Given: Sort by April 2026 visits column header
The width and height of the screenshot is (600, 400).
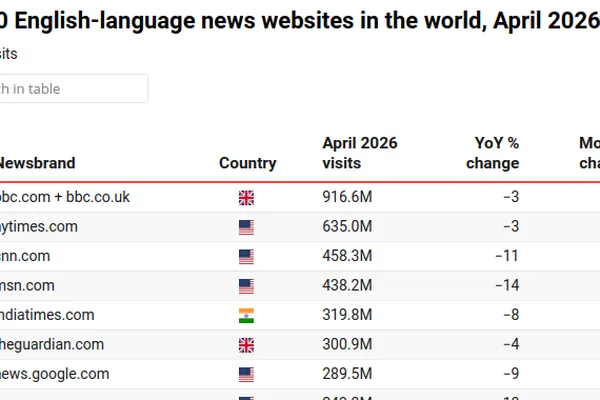Looking at the screenshot, I should tap(360, 153).
